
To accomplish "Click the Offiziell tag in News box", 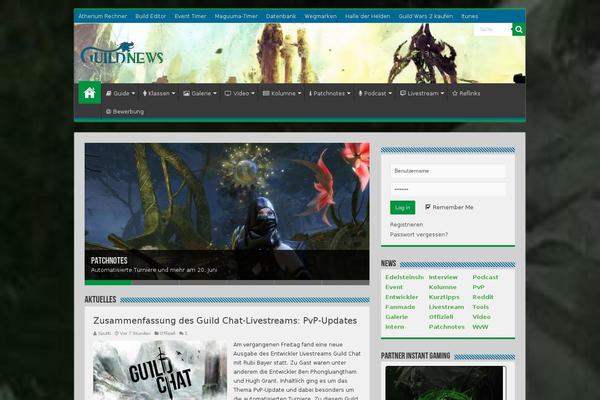I will click(x=441, y=317).
